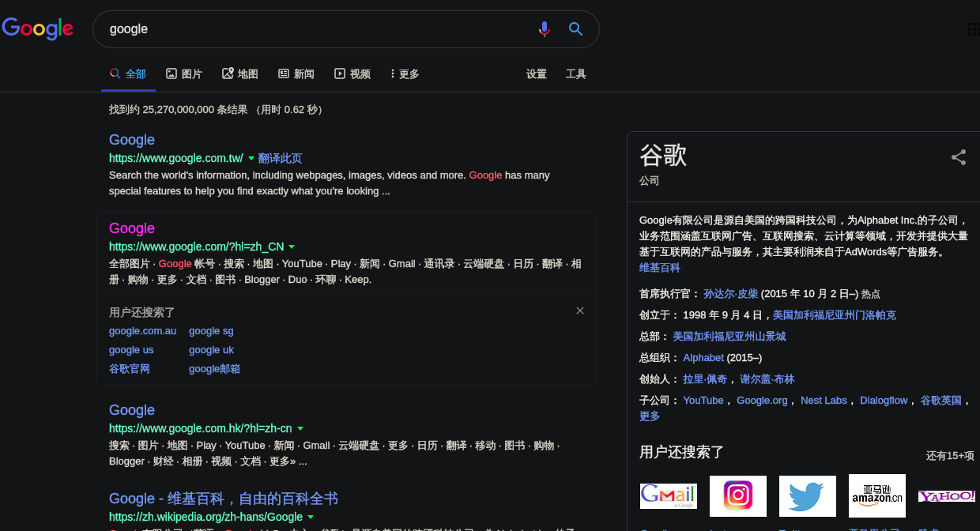Click the URL https://zh.wikipedia.org/zh-hans/Google
This screenshot has height=531, width=980.
[206, 517]
